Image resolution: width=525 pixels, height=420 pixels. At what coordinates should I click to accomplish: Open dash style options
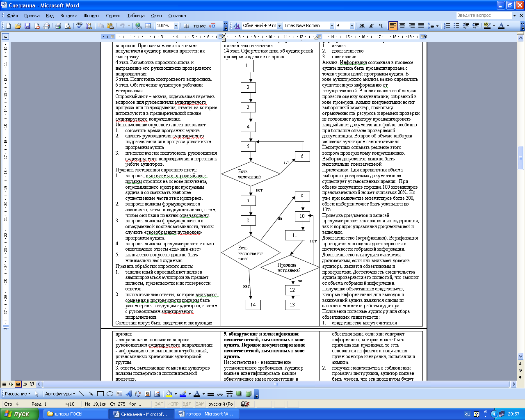220,394
